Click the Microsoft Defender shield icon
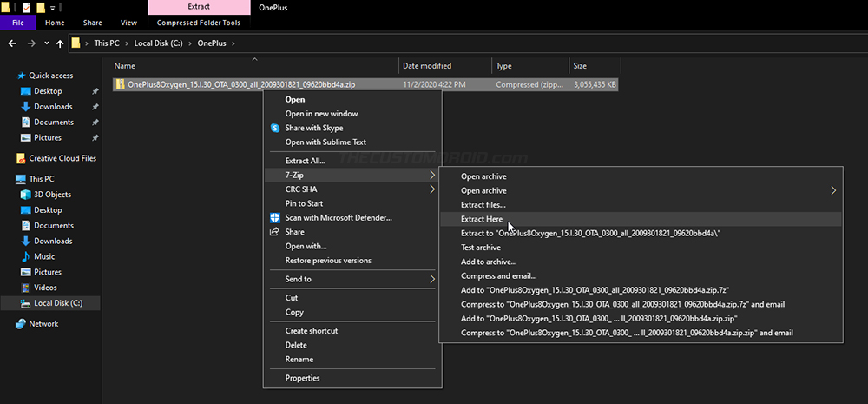 [275, 218]
